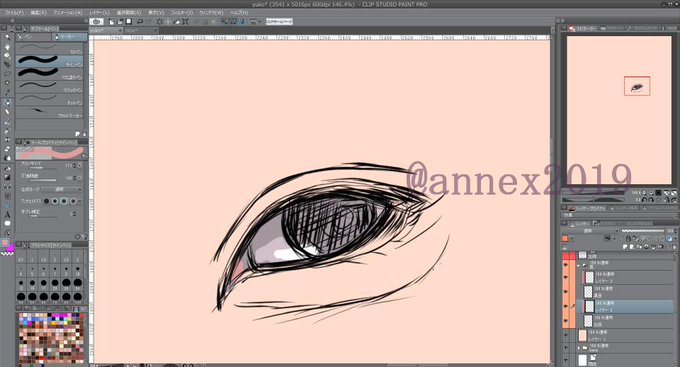This screenshot has width=680, height=367.
Task: Create new raster layer icon
Action: coord(625,246)
